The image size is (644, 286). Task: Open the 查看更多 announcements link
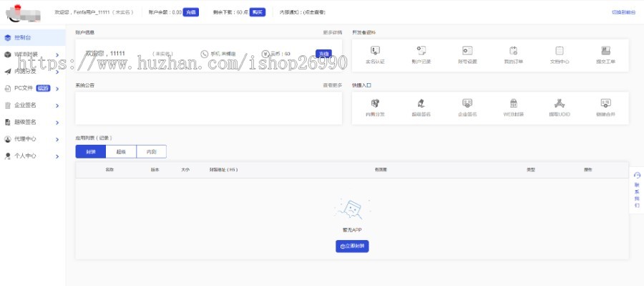click(333, 85)
